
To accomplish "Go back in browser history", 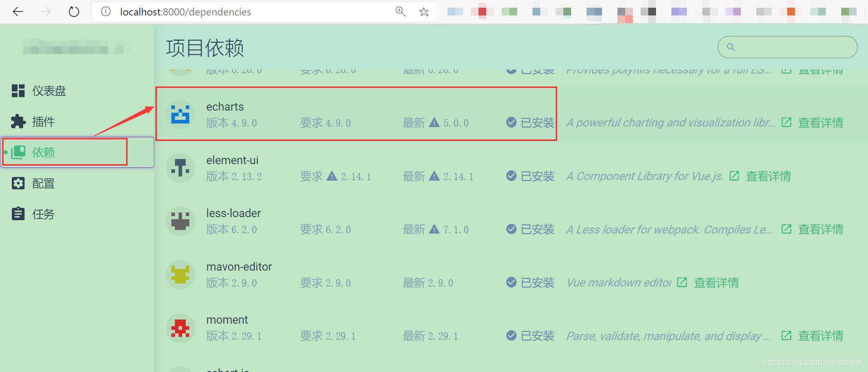I will pyautogui.click(x=18, y=11).
